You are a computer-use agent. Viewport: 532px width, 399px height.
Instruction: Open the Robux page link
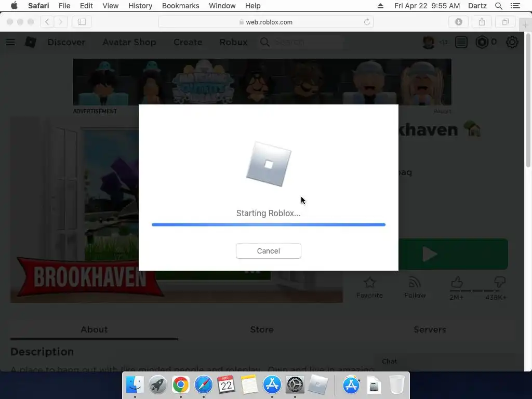coord(233,42)
